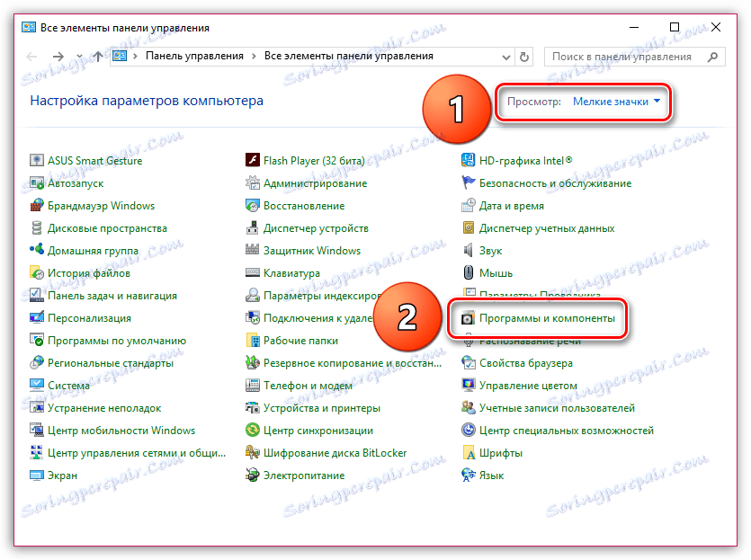The image size is (751, 560).
Task: Click the Администрирование gear icon
Action: click(x=253, y=182)
